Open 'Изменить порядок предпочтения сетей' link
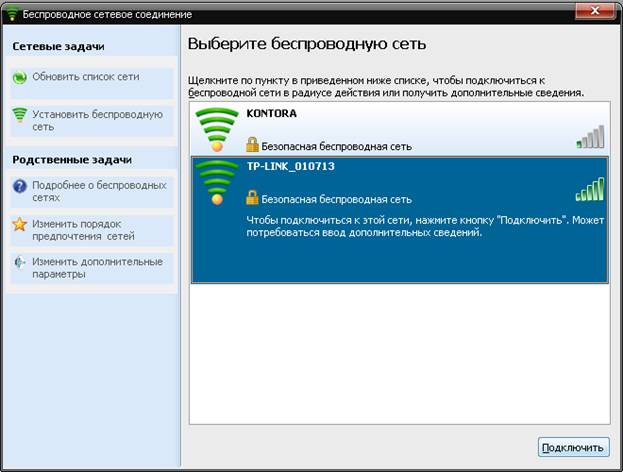Image resolution: width=623 pixels, height=472 pixels. [x=83, y=230]
